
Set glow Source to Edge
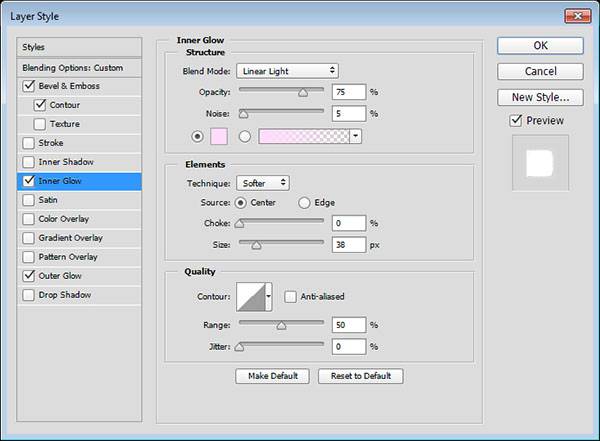[x=305, y=202]
